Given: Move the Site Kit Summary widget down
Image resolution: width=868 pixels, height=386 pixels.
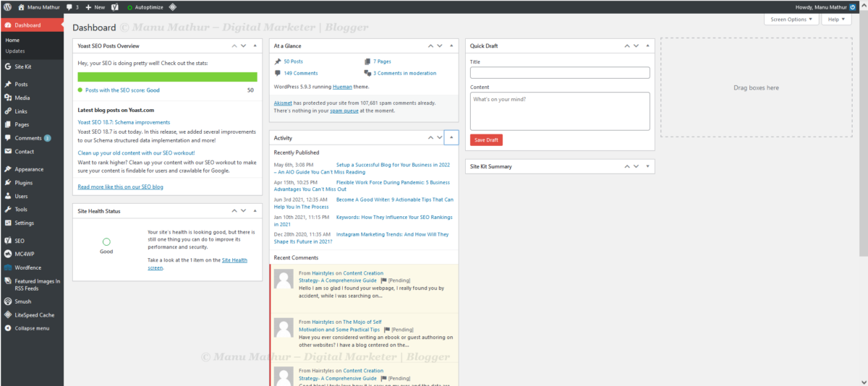Looking at the screenshot, I should tap(637, 166).
